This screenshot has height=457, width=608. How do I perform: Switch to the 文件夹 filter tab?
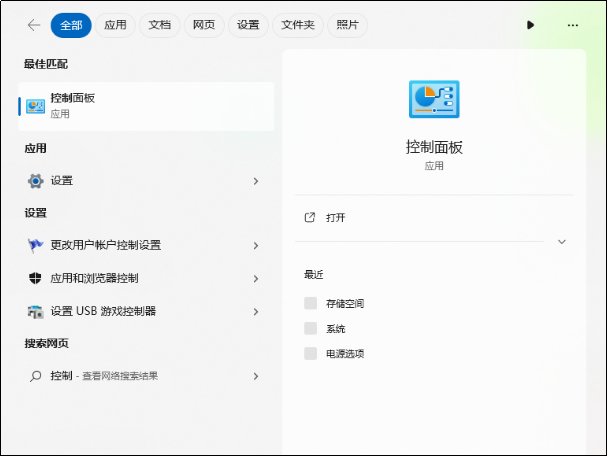tap(297, 25)
